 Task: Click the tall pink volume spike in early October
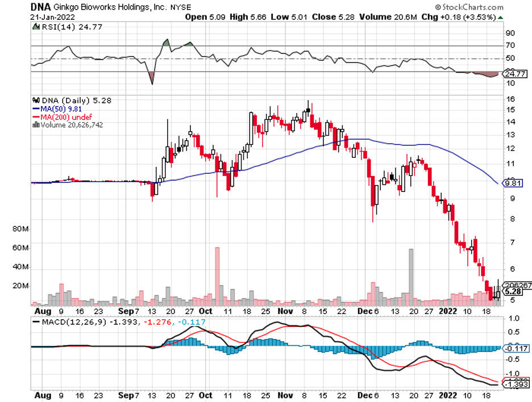[x=217, y=277]
